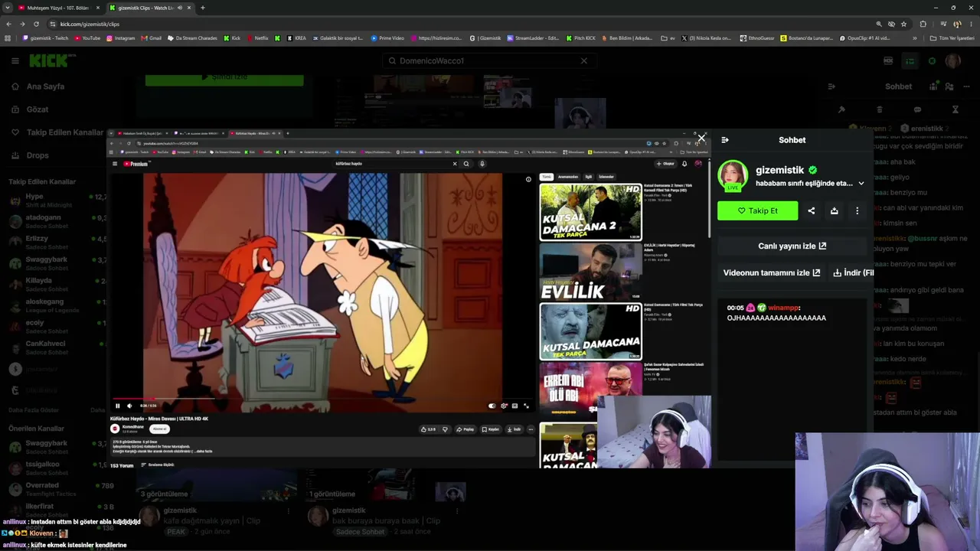
Task: Expand the stream title chevron under gizemistik
Action: tap(861, 184)
